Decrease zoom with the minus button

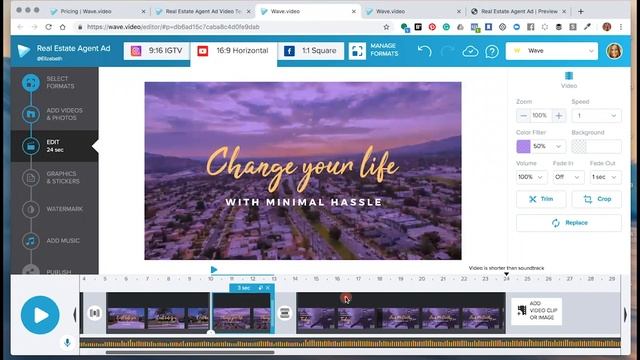tap(523, 116)
